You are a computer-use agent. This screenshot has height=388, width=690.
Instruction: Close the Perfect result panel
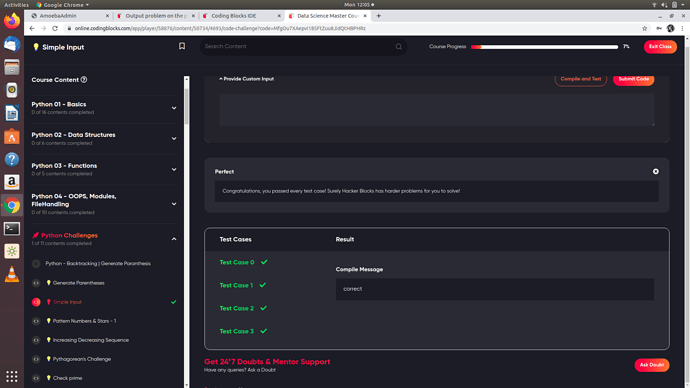click(x=656, y=171)
